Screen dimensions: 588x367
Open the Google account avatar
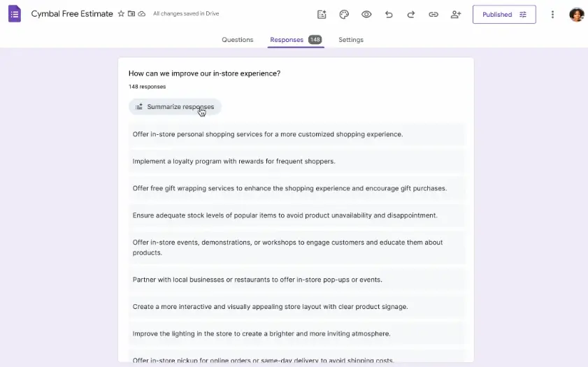[576, 15]
